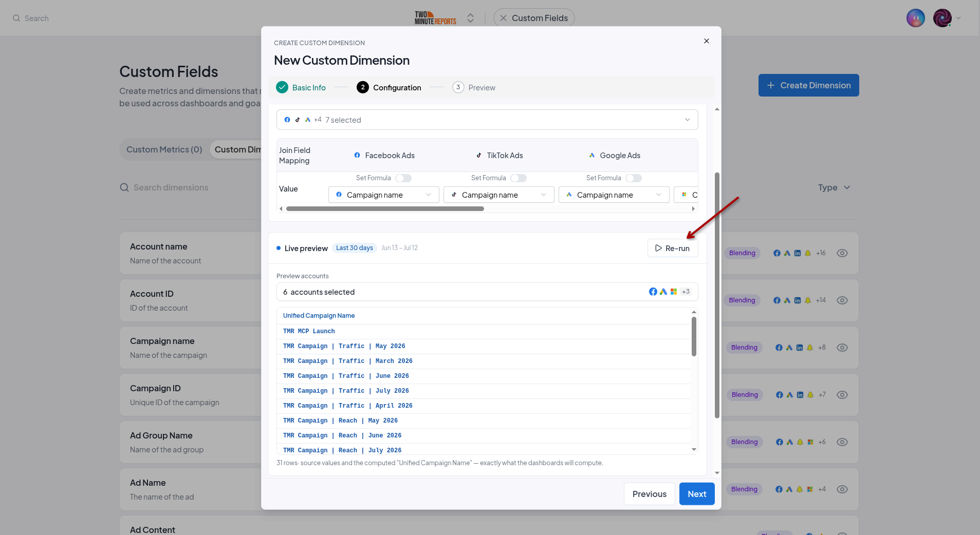
Task: Toggle visibility eye for Ad Name
Action: coord(842,489)
